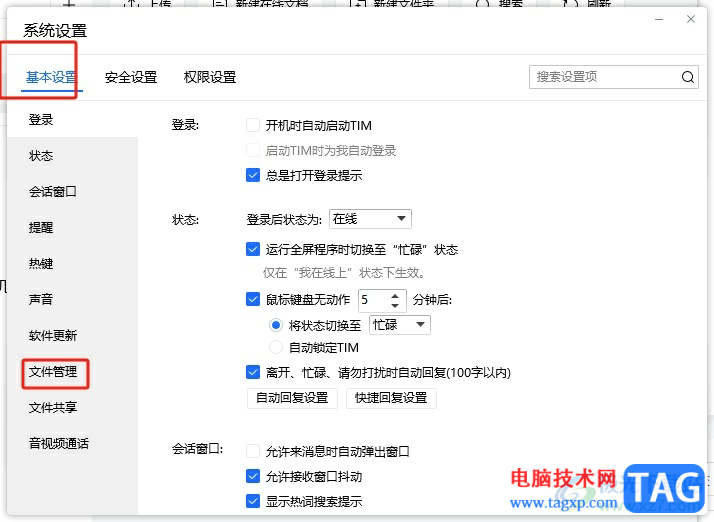Select 提醒 in the sidebar
This screenshot has width=714, height=522.
click(x=41, y=228)
